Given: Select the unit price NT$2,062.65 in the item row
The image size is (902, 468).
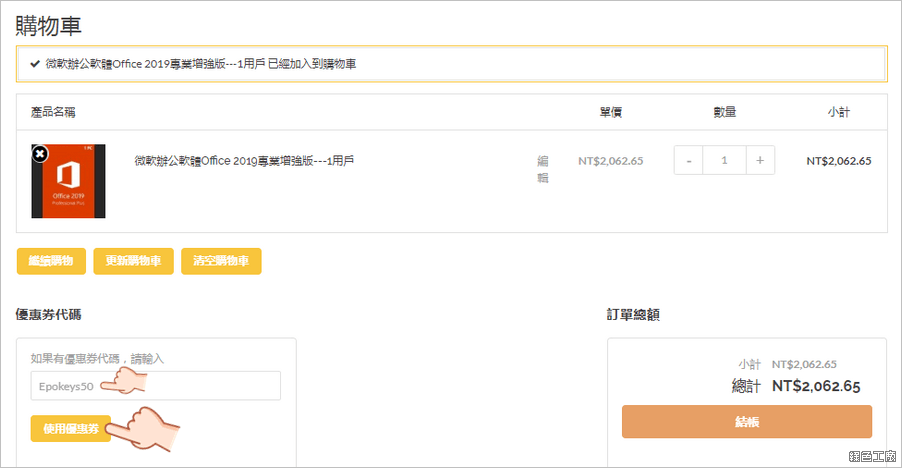Looking at the screenshot, I should [610, 161].
